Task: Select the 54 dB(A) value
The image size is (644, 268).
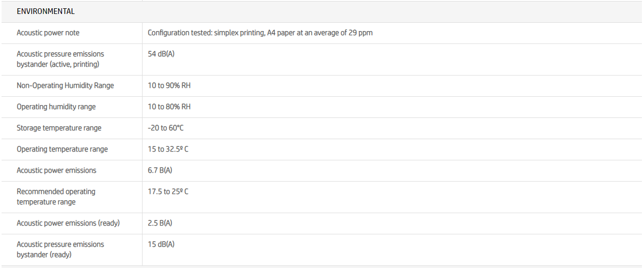Action: pyautogui.click(x=161, y=54)
